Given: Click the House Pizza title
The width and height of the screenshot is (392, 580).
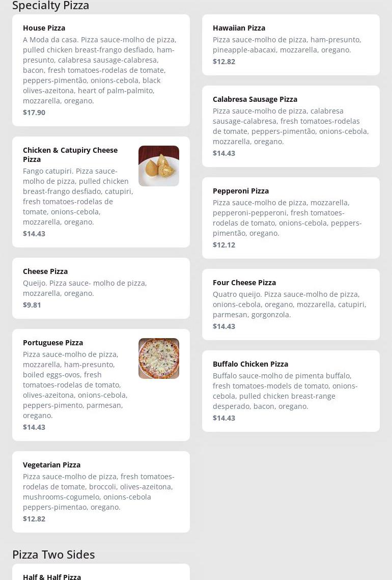Looking at the screenshot, I should (44, 28).
